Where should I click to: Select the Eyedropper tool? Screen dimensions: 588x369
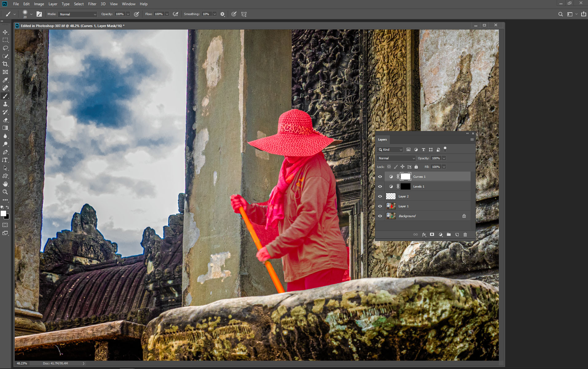tap(5, 80)
